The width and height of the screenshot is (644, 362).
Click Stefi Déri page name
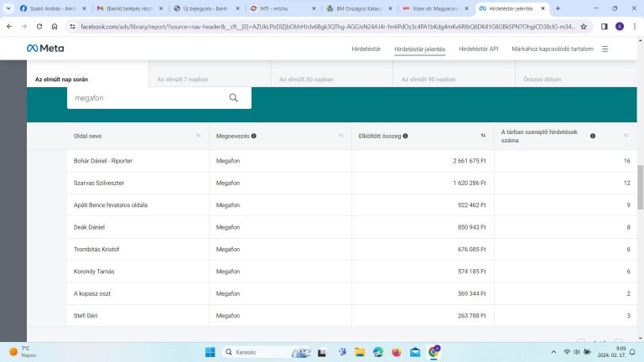(x=86, y=316)
